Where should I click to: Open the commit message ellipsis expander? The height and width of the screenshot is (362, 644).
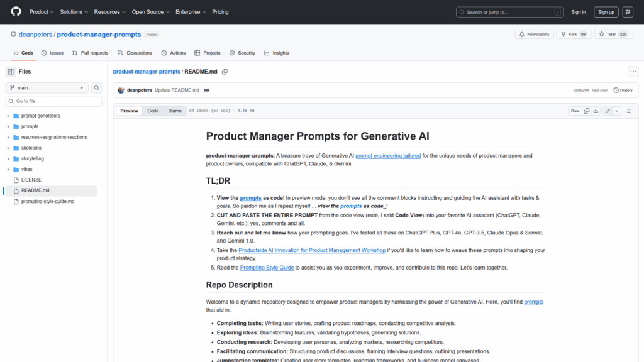206,90
